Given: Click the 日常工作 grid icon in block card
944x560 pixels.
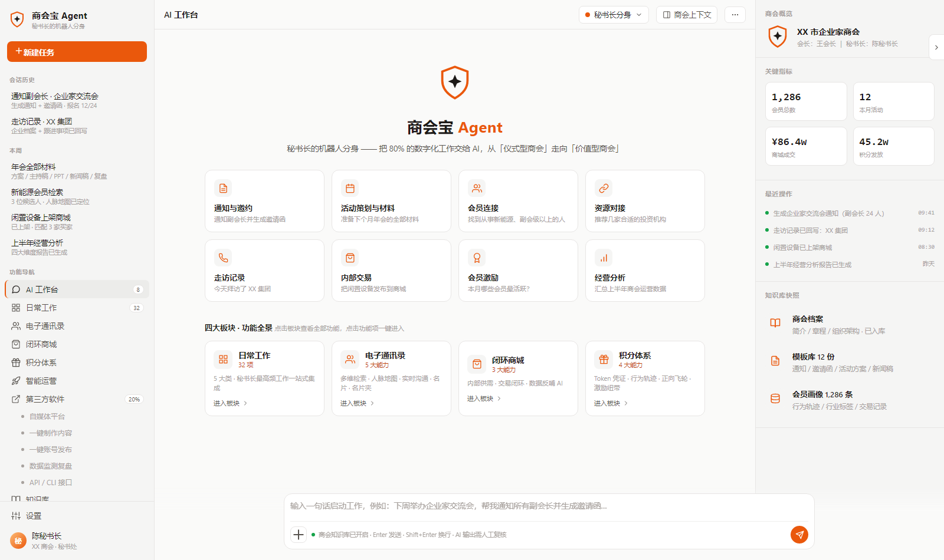Looking at the screenshot, I should pyautogui.click(x=223, y=359).
